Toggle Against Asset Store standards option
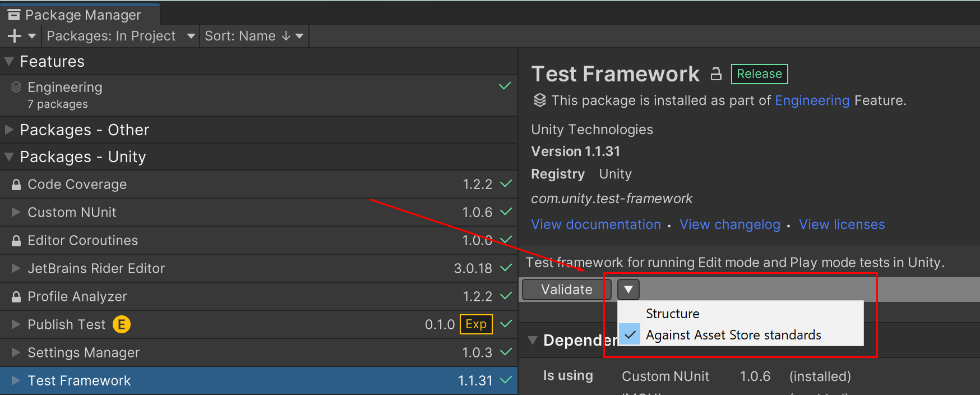This screenshot has height=395, width=980. 733,335
